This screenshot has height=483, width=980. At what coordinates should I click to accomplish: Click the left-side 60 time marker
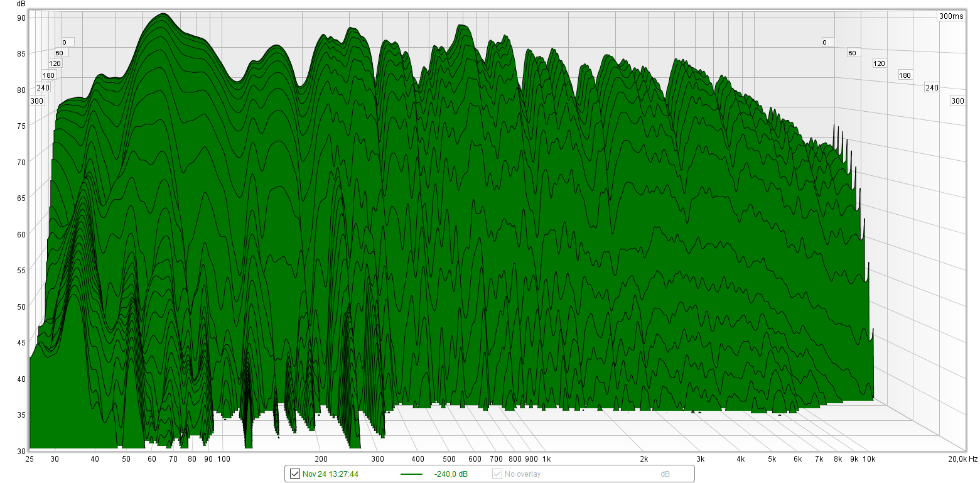pos(59,53)
